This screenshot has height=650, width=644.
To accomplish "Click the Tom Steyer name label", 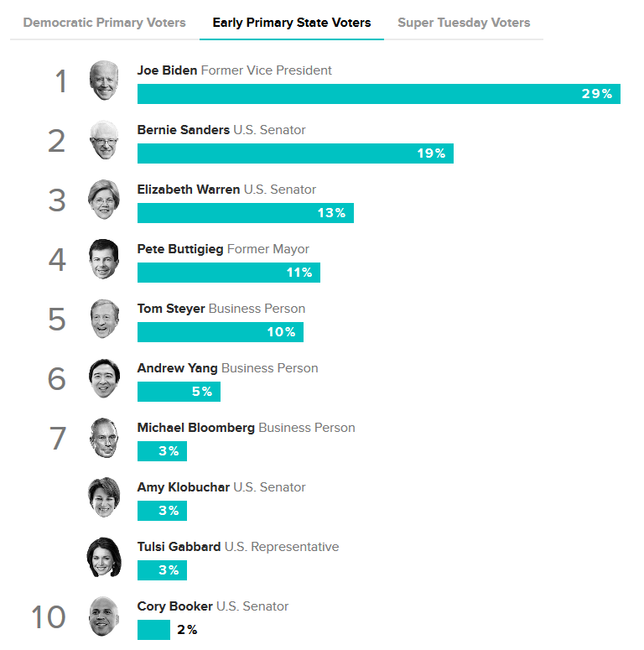I will coord(171,309).
